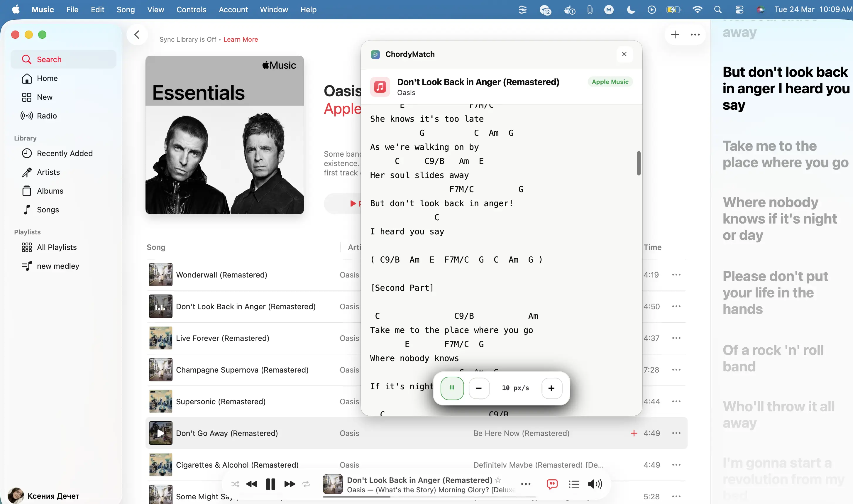Screen dimensions: 853x504
Task: Open the Up Next queue list icon
Action: click(x=574, y=484)
